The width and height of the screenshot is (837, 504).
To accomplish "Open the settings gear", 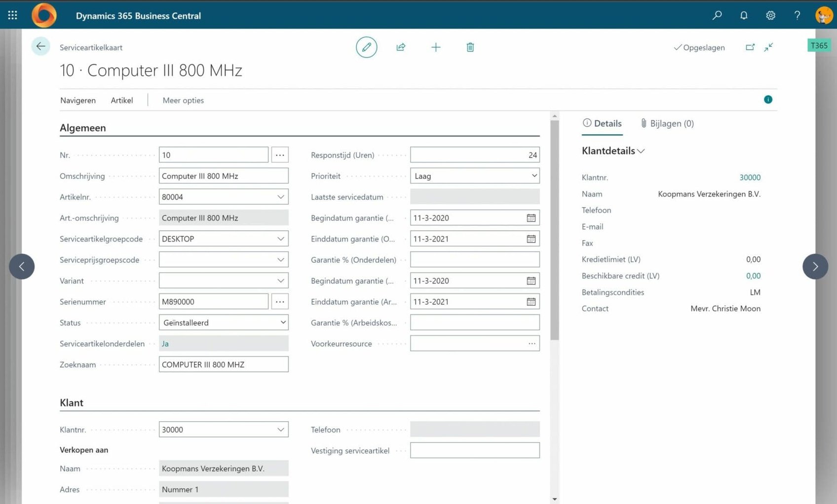I will point(770,15).
